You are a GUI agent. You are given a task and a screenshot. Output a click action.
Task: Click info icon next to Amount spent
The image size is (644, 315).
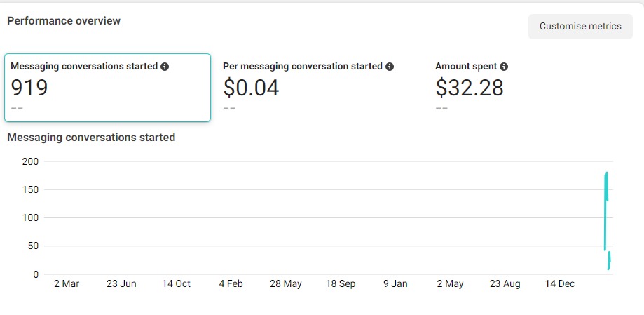click(504, 67)
